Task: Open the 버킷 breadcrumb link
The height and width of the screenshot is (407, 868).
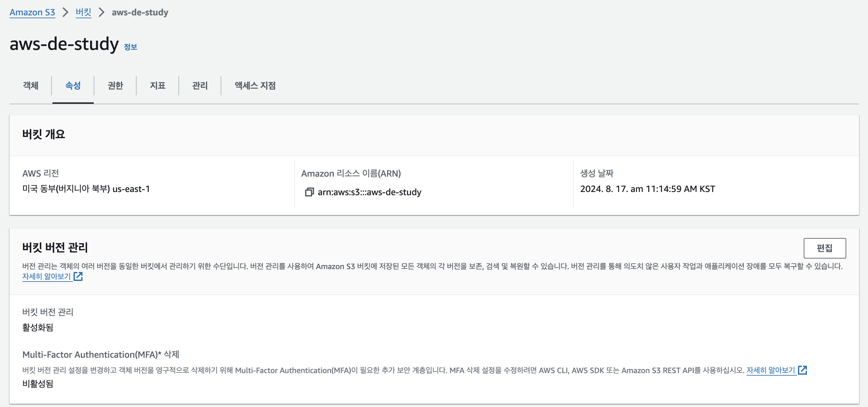Action: (x=83, y=12)
